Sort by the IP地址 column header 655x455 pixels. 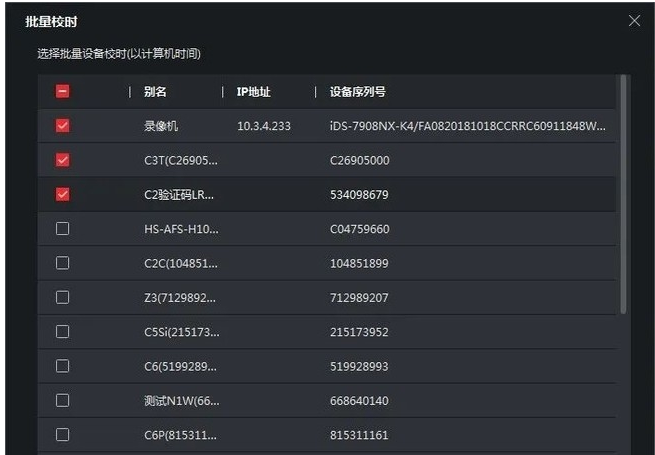pos(253,92)
